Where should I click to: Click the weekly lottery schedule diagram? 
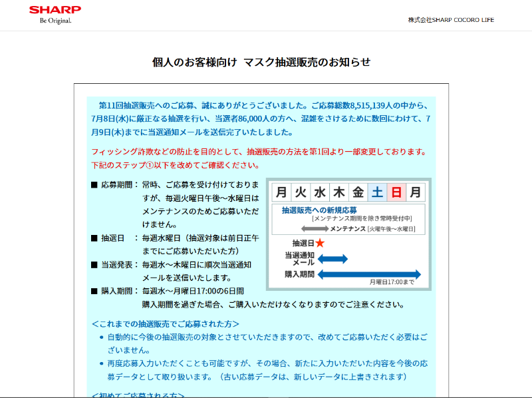(x=348, y=234)
